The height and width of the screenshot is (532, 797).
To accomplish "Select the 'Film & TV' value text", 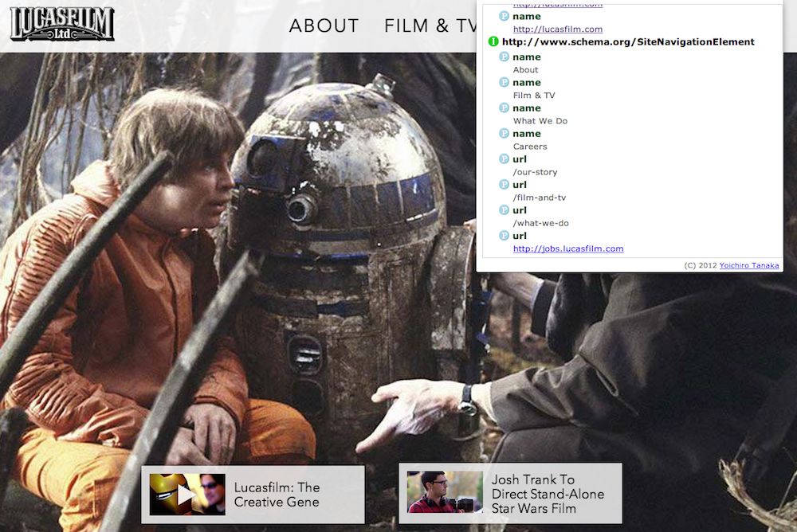I will pos(534,96).
